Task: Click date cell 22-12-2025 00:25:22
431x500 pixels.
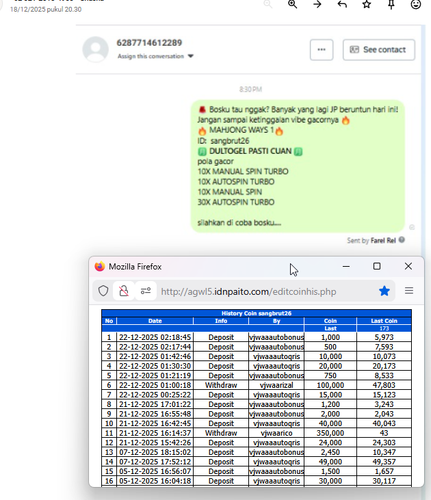Action: click(x=155, y=395)
